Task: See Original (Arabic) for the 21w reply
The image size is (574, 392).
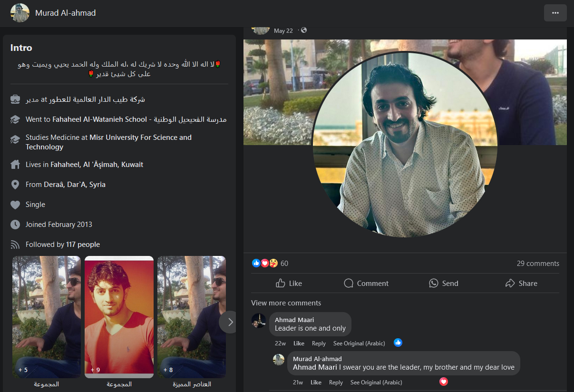Action: (x=376, y=382)
